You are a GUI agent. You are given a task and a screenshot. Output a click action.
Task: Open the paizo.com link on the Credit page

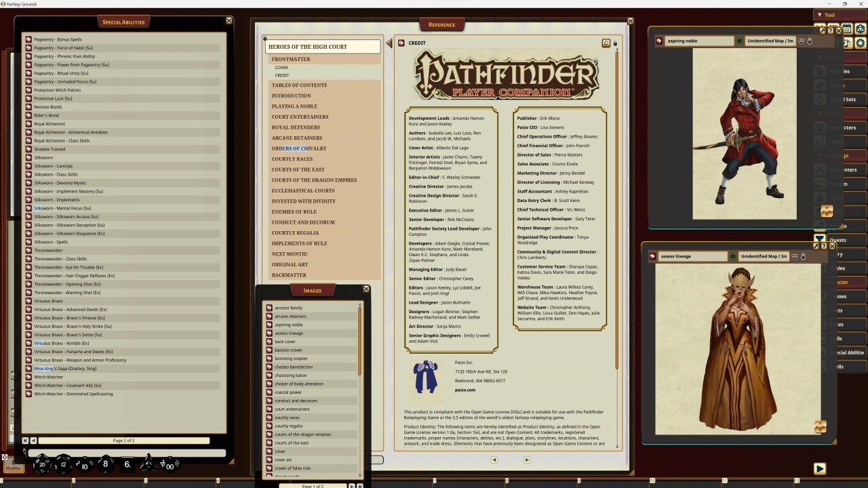(x=465, y=390)
